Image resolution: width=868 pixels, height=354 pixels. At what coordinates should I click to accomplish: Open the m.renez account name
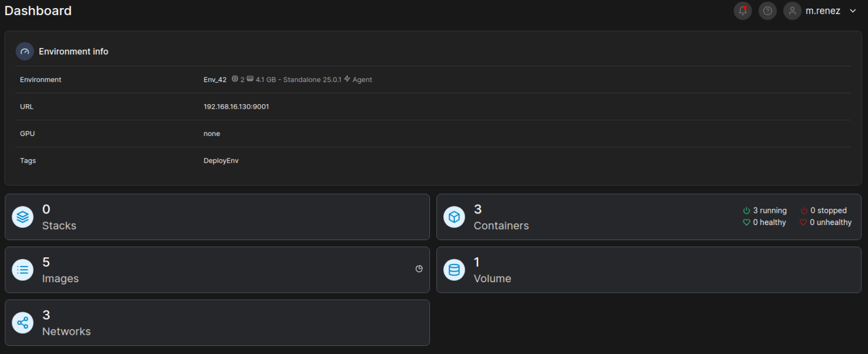point(822,11)
